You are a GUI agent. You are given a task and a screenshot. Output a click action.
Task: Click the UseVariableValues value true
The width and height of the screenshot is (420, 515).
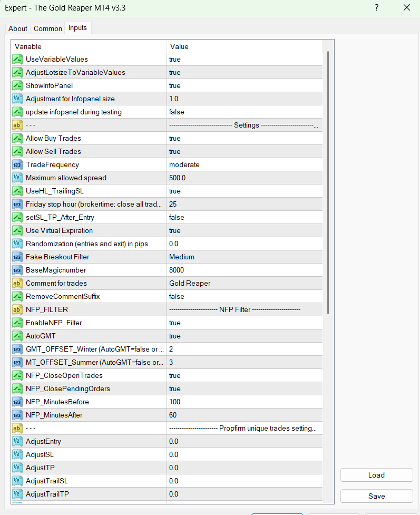[x=175, y=59]
